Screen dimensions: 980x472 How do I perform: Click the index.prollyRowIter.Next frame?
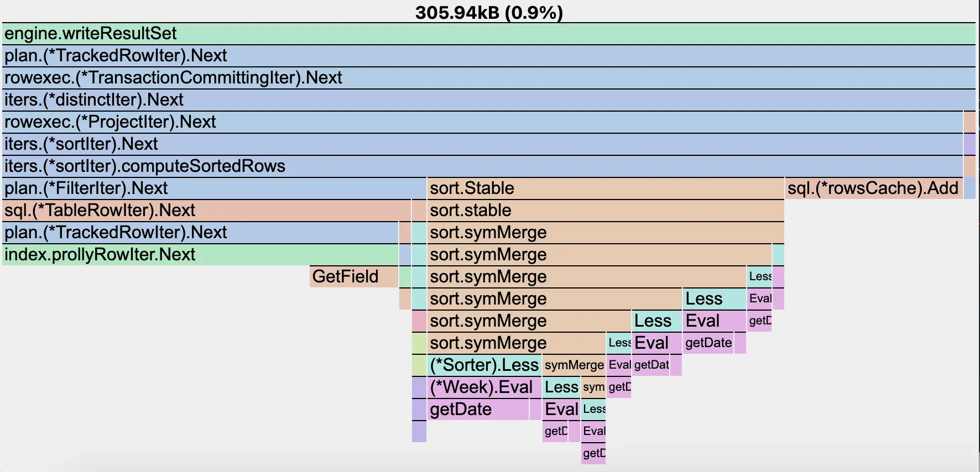pyautogui.click(x=200, y=255)
